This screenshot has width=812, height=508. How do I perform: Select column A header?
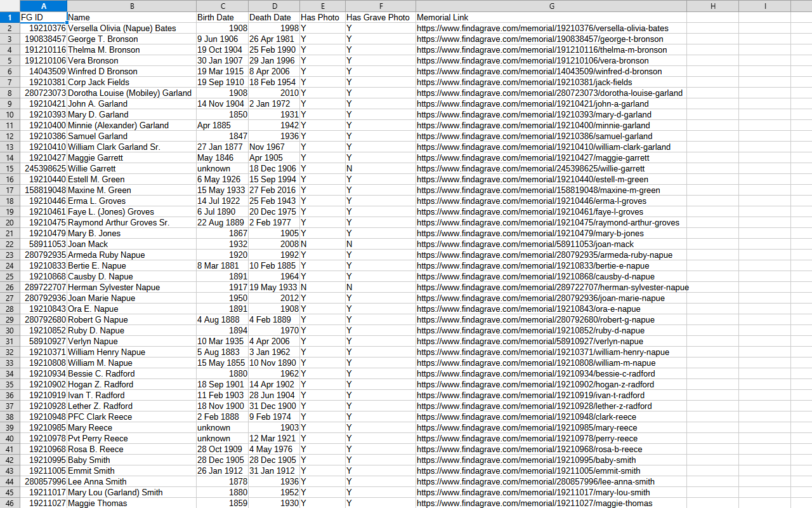coord(43,6)
